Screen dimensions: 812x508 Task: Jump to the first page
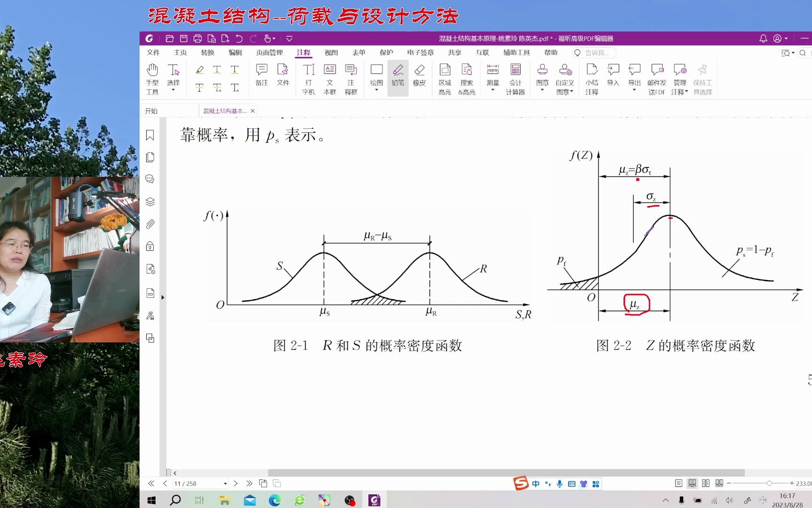tap(151, 484)
